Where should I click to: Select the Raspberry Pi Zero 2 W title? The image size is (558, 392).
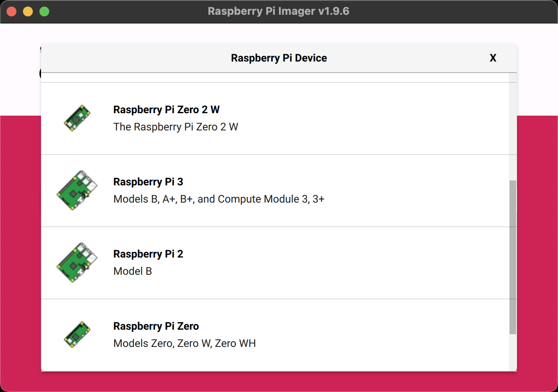(166, 109)
